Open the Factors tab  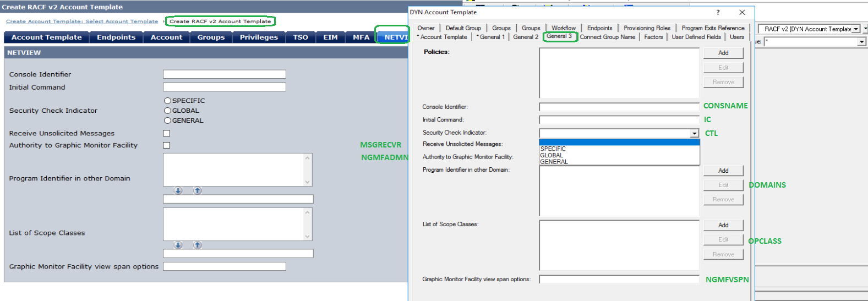click(653, 37)
